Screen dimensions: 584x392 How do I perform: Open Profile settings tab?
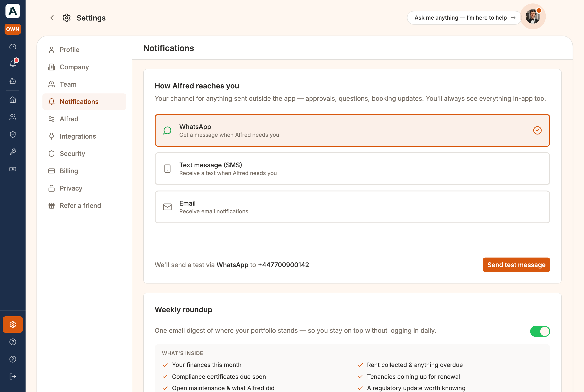tap(84, 49)
